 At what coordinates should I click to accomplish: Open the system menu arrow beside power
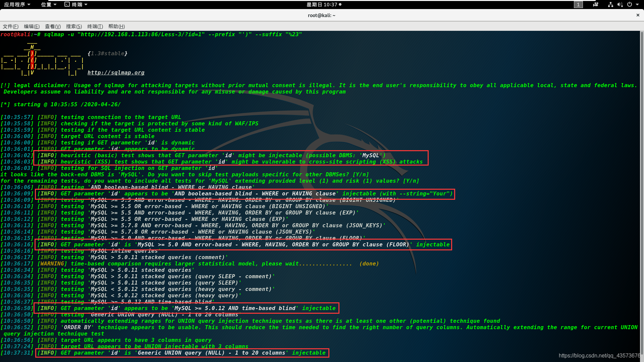637,4
